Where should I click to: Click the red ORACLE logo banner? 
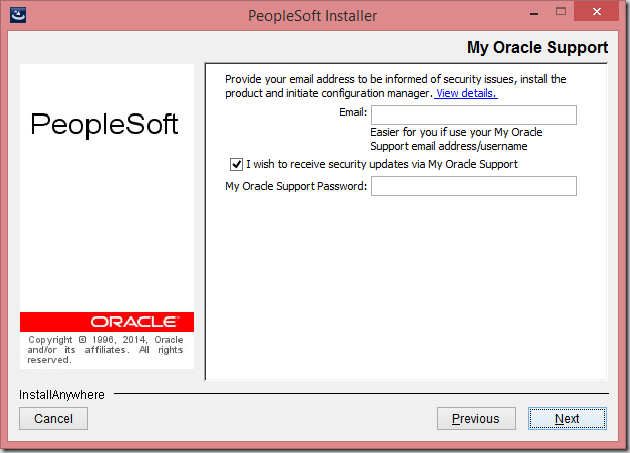point(107,322)
